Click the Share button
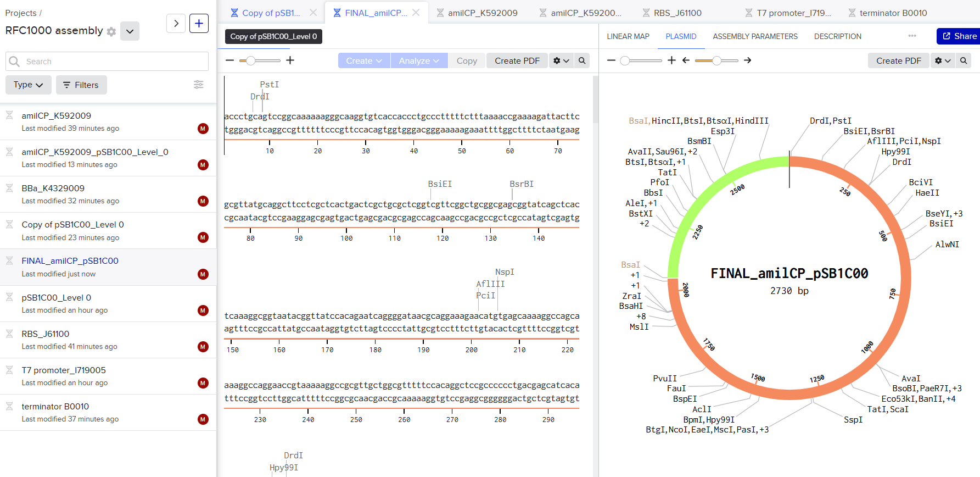980x477 pixels. click(959, 36)
